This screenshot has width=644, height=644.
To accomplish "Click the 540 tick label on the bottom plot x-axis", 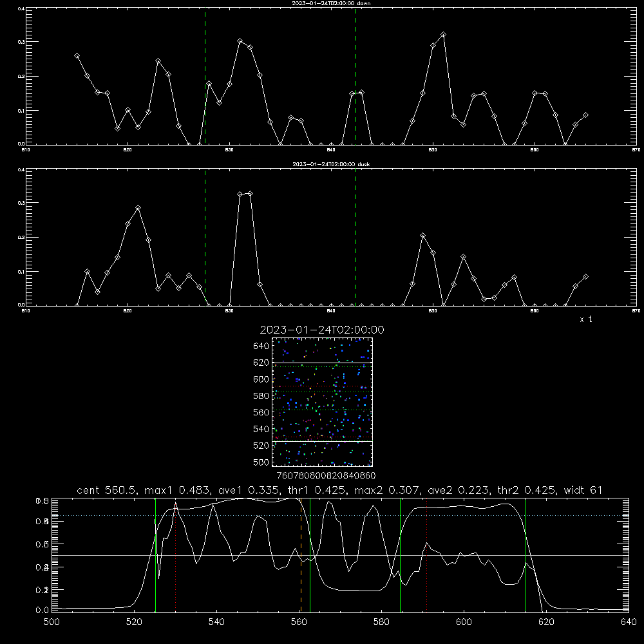I will tap(216, 622).
